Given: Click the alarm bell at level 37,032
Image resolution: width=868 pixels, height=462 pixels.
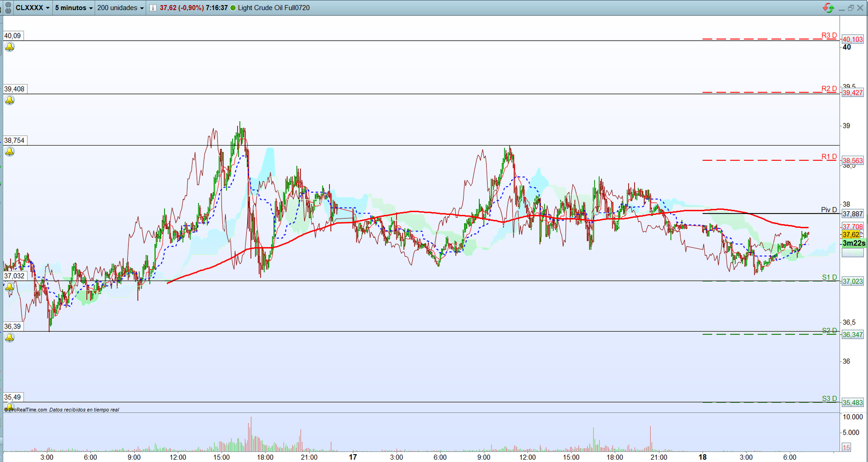Looking at the screenshot, I should pyautogui.click(x=9, y=287).
